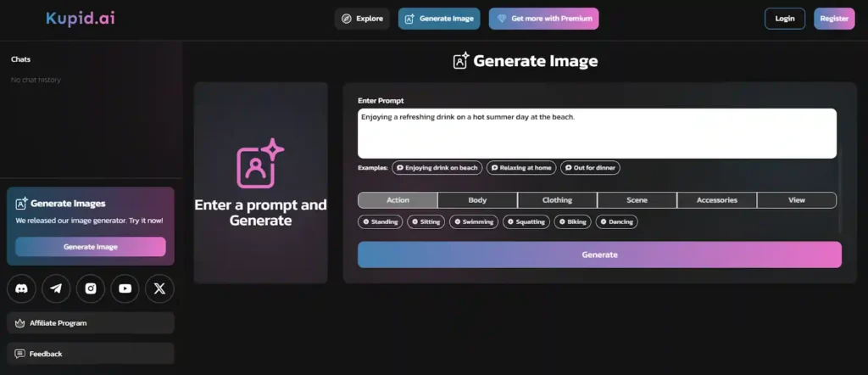Open the Instagram social icon
The image size is (868, 375).
coord(91,288)
